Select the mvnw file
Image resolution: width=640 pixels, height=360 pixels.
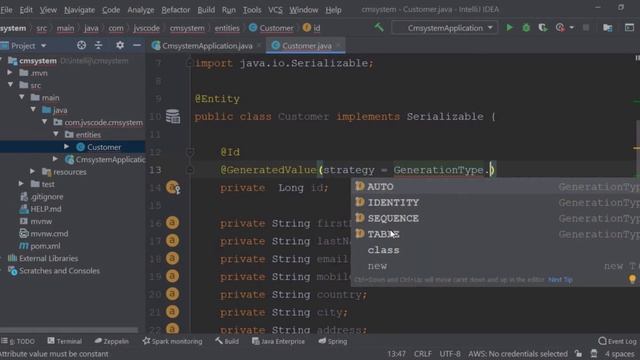coord(36,221)
